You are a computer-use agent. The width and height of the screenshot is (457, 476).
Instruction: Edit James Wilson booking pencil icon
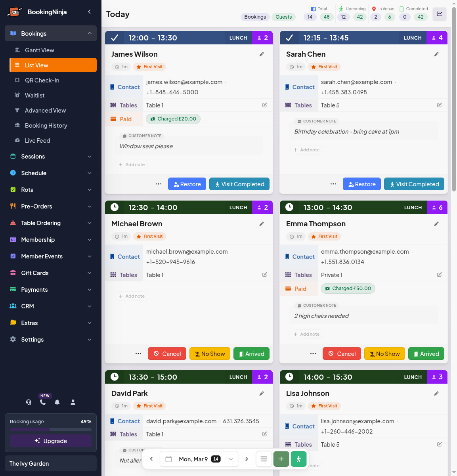pyautogui.click(x=262, y=54)
